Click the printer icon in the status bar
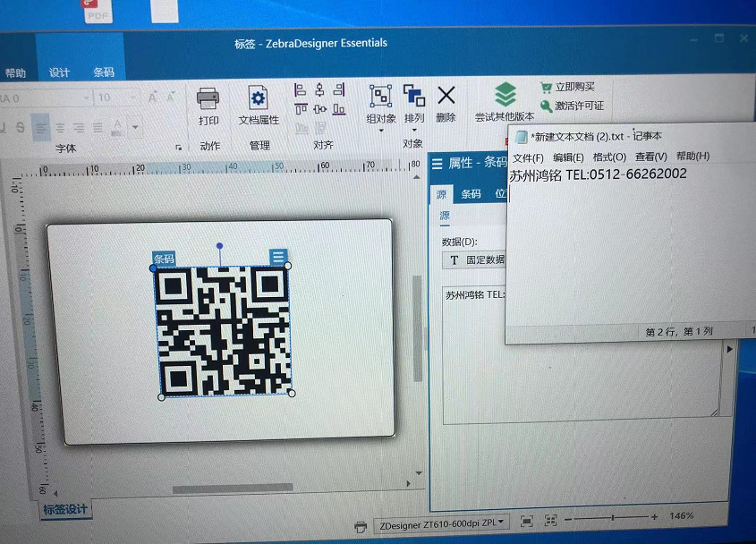 tap(361, 528)
